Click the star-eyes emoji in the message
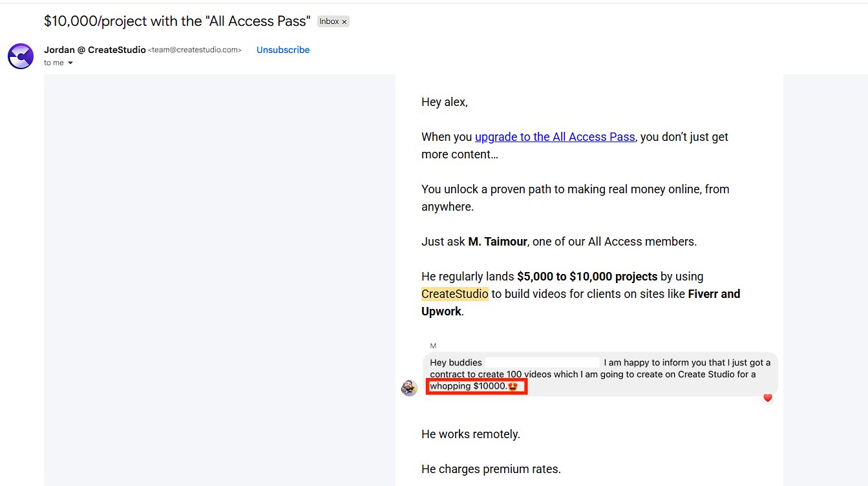 (513, 386)
